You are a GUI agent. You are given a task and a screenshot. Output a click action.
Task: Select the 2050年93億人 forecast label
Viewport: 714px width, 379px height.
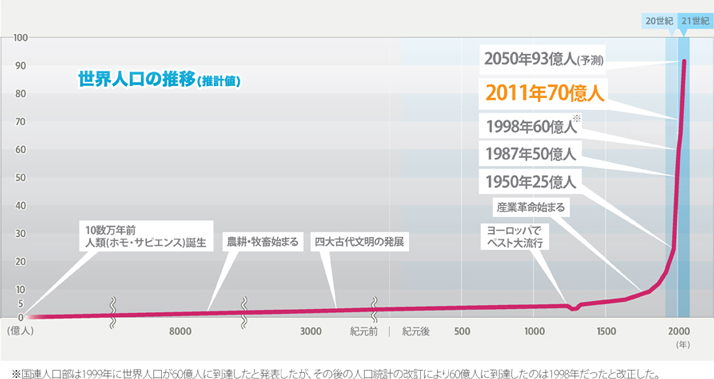point(543,59)
